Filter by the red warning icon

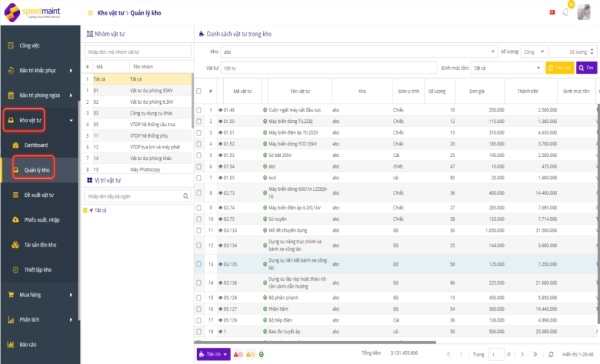click(x=238, y=355)
